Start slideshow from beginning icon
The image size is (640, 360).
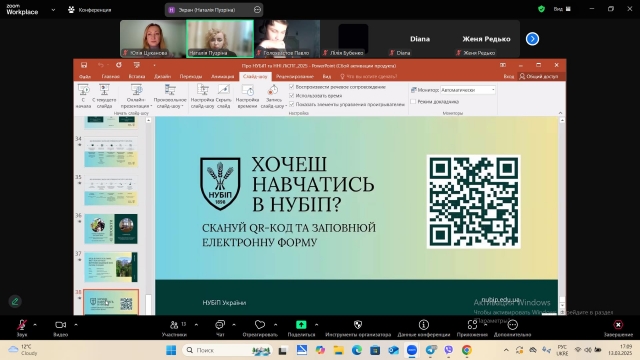[83, 90]
